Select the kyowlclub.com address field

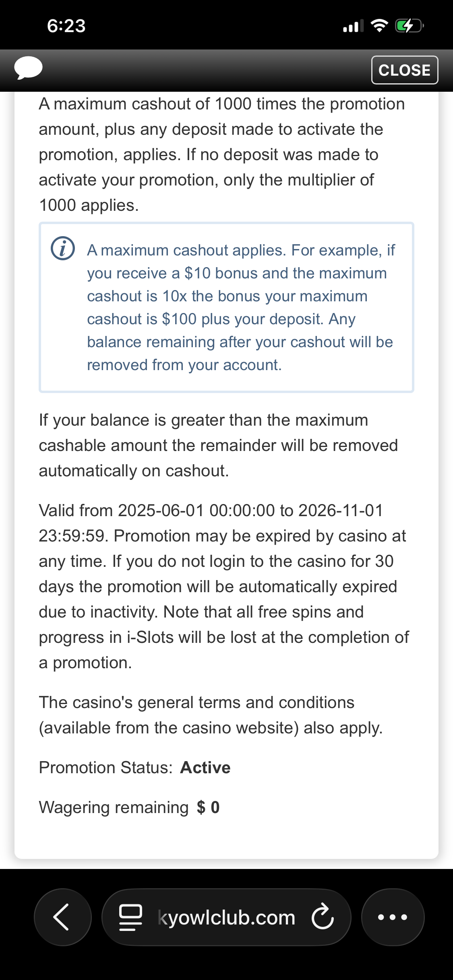(x=226, y=917)
